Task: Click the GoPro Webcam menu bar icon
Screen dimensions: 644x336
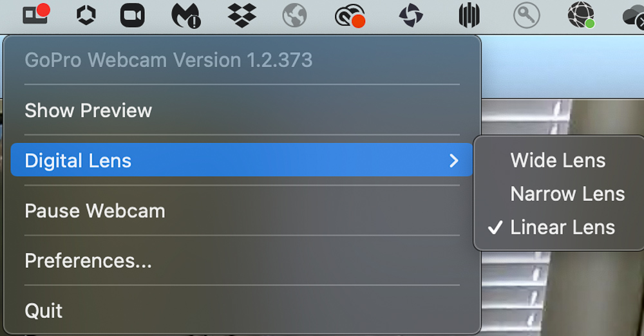Action: point(36,14)
